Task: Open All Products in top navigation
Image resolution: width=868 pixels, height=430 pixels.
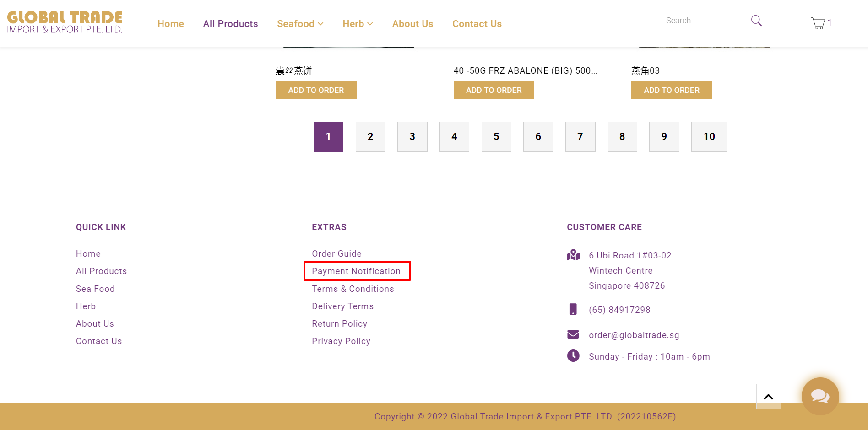Action: (230, 24)
